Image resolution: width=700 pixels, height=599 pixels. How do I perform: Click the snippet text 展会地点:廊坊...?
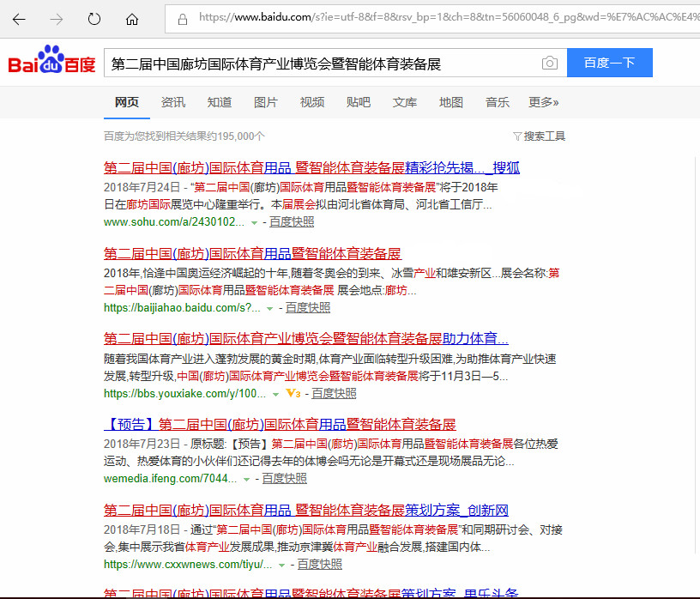(372, 291)
